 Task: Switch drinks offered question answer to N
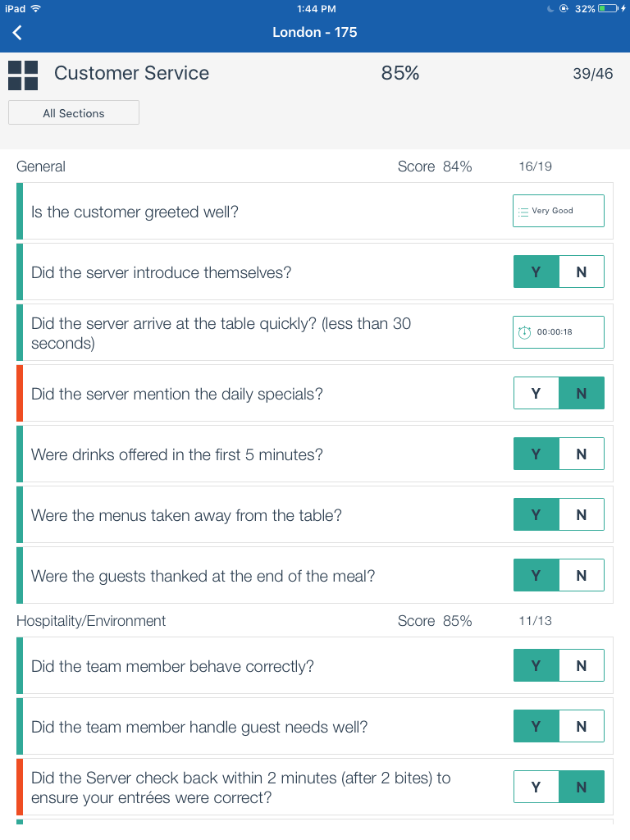(581, 454)
